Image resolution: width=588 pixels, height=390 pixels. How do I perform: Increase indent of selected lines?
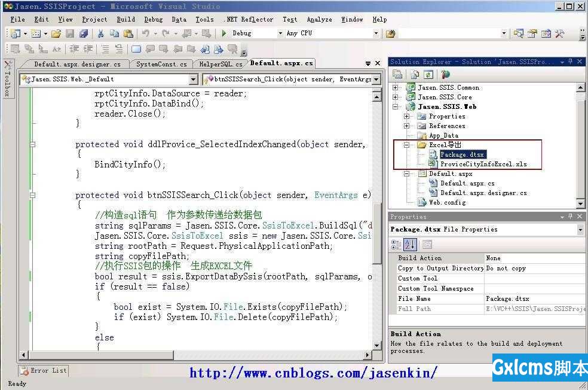88,49
